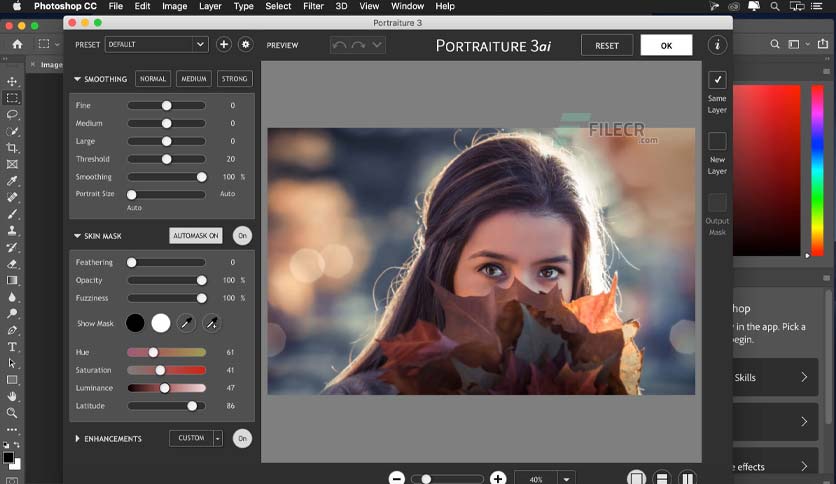Open the Image menu
Screen dimensions: 836x484
[x=174, y=6]
